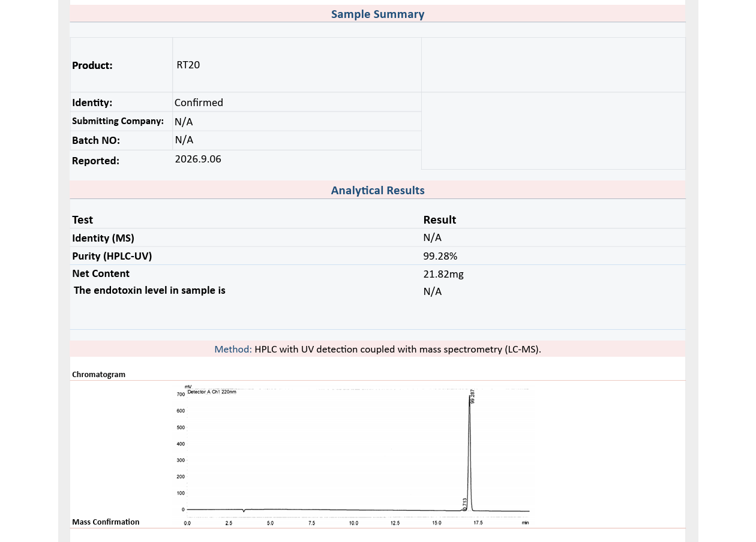Click the Reported label
This screenshot has height=542, width=756.
[95, 161]
